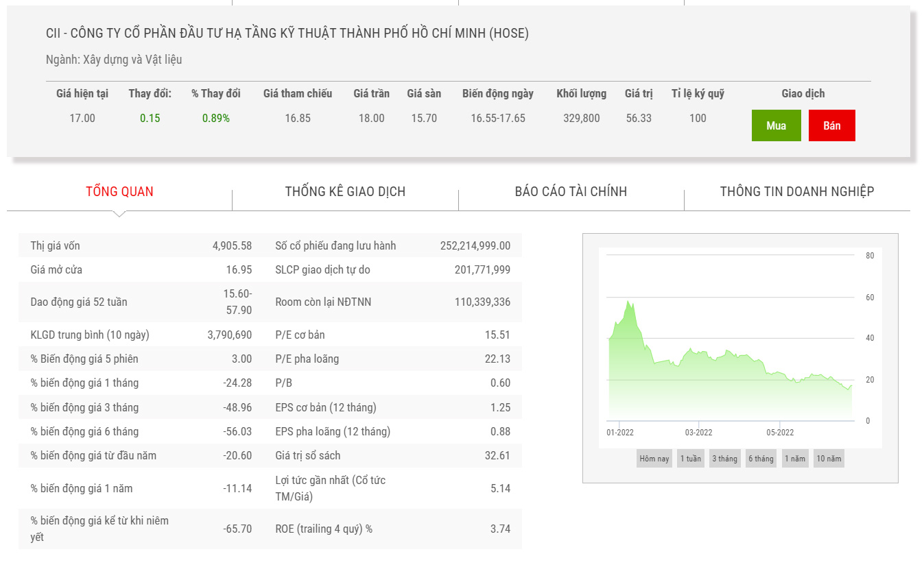Screen dimensions: 924x567
Task: Click the peak of the price chart
Action: coord(627,302)
